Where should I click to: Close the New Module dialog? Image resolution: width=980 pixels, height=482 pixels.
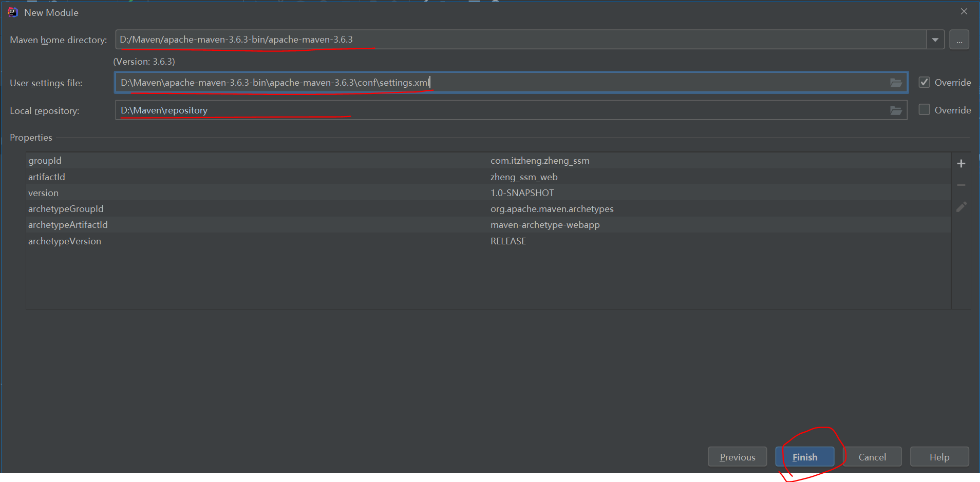pos(964,11)
